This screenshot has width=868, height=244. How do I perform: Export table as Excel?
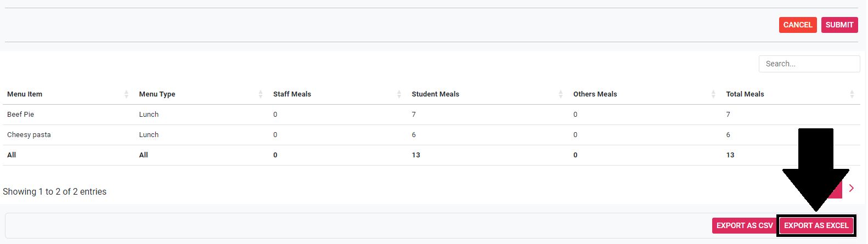coord(816,225)
